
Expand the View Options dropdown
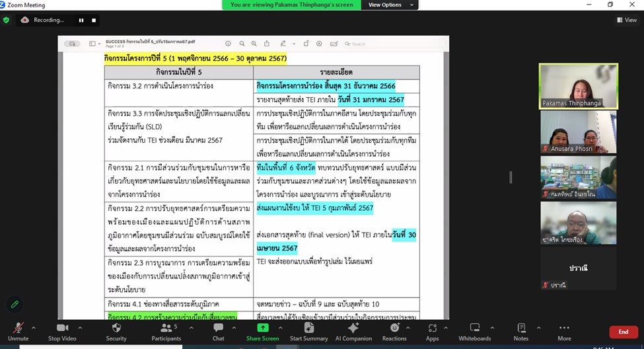pyautogui.click(x=392, y=5)
